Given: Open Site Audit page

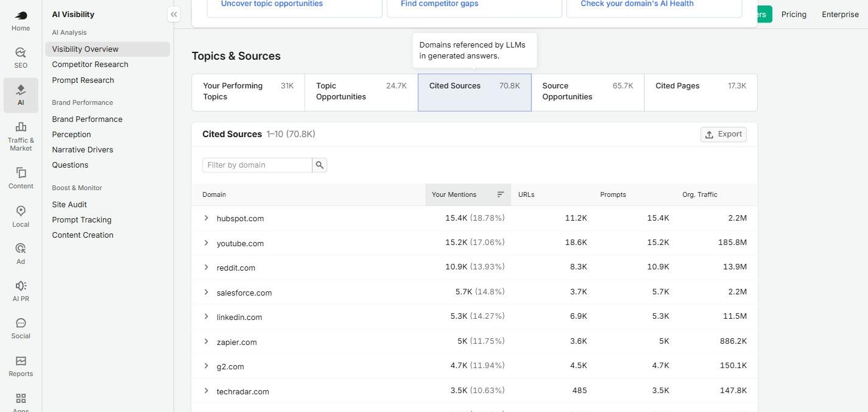Looking at the screenshot, I should tap(69, 205).
